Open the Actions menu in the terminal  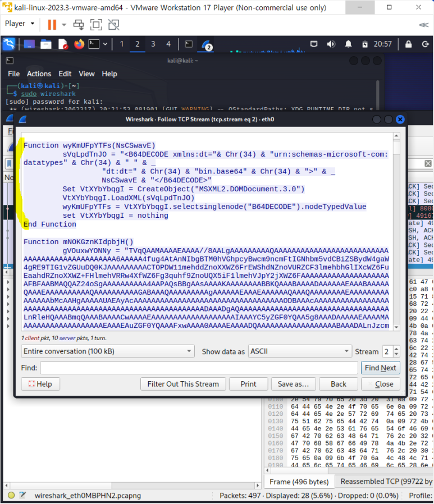(39, 74)
